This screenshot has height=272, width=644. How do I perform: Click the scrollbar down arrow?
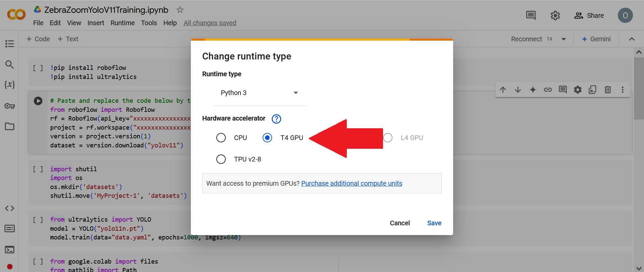point(639,268)
